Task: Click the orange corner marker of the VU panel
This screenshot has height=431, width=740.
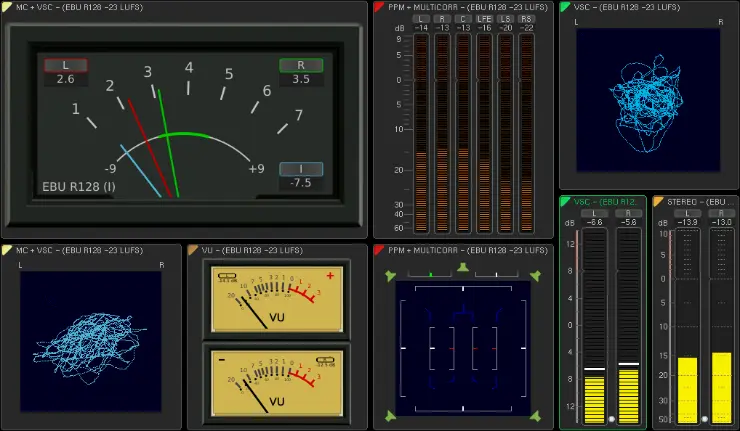Action: [193, 250]
